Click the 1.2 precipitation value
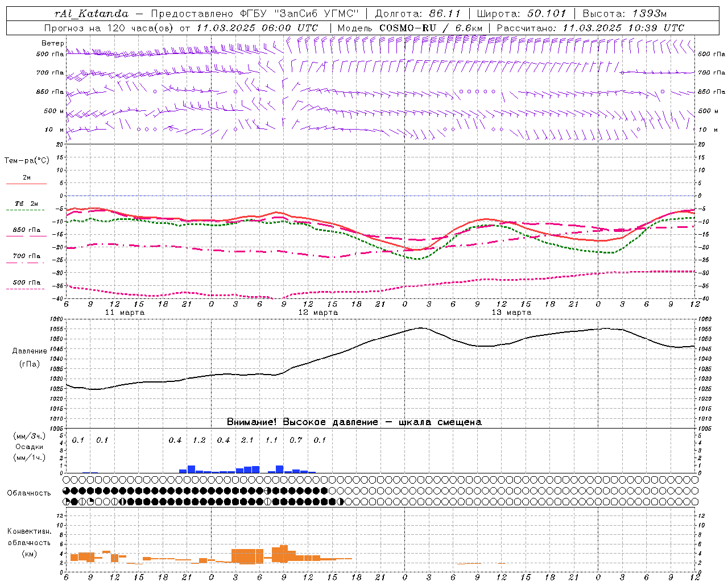This screenshot has width=728, height=582. pyautogui.click(x=199, y=440)
